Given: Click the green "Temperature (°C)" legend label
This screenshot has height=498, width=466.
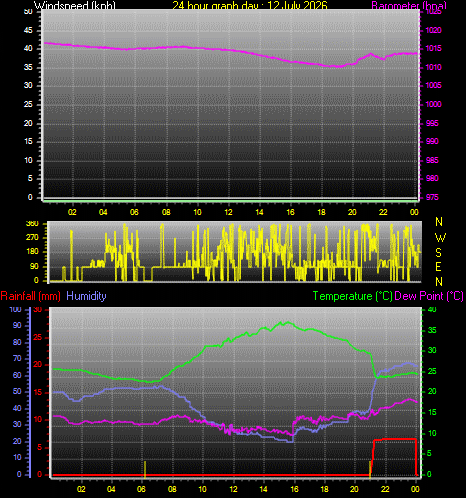Looking at the screenshot, I should [353, 296].
